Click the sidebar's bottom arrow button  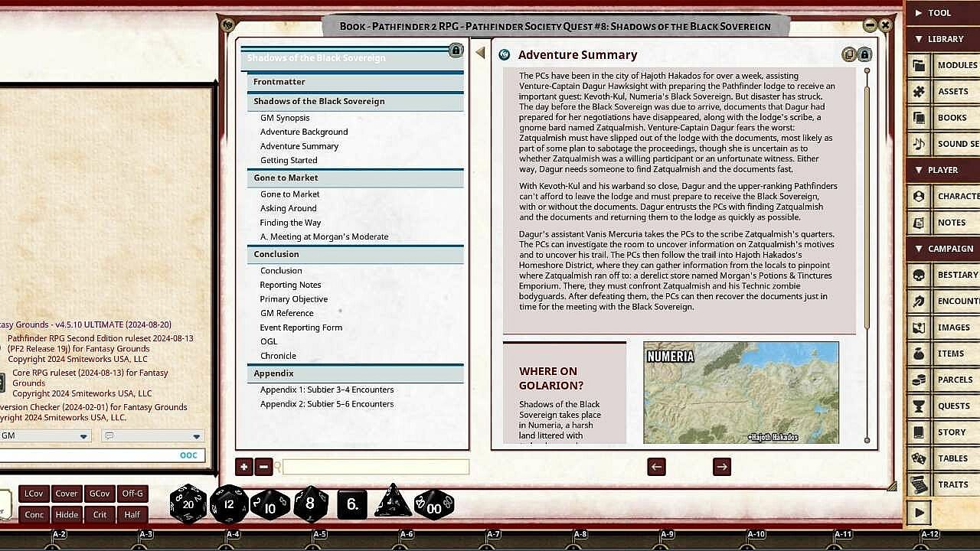pyautogui.click(x=920, y=513)
